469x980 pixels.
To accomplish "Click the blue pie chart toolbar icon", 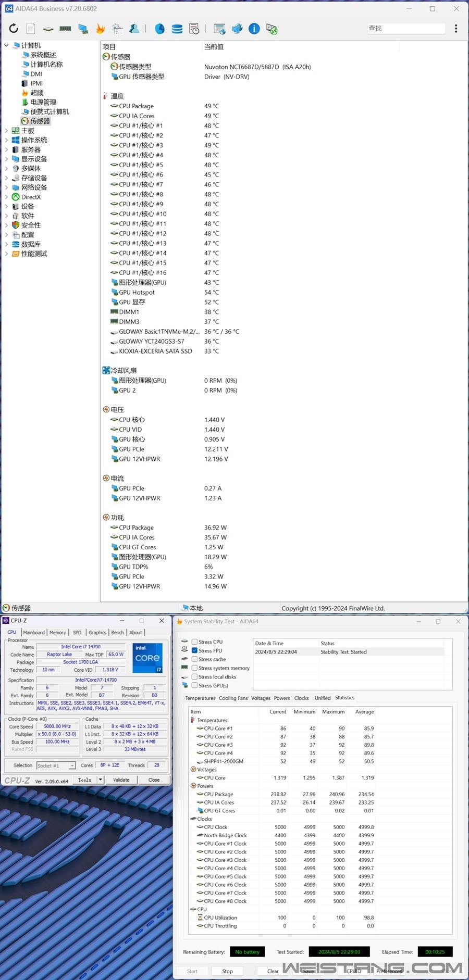I will click(160, 29).
